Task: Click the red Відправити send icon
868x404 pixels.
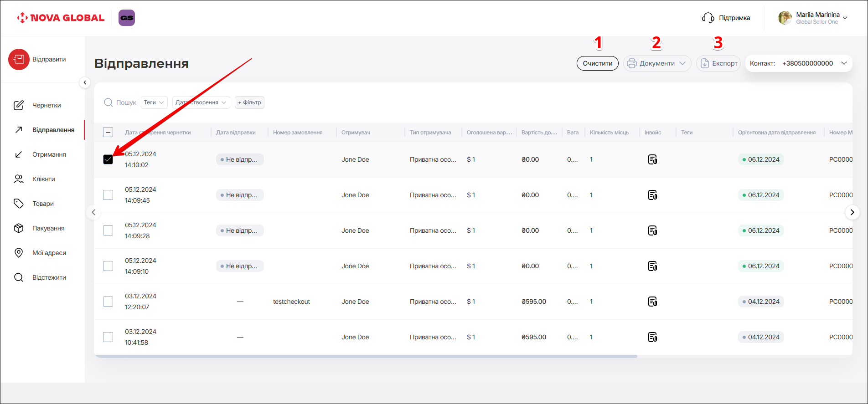Action: pos(19,60)
